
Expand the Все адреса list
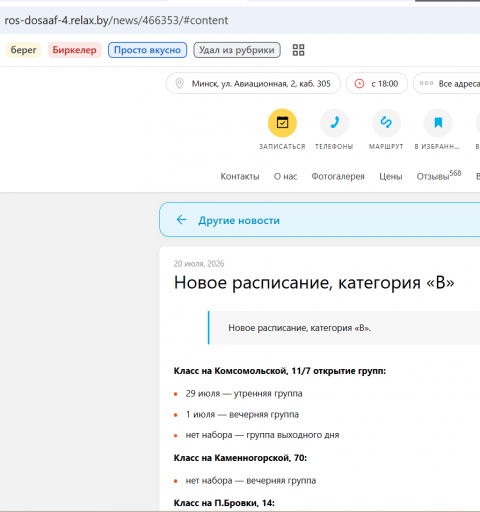point(447,83)
